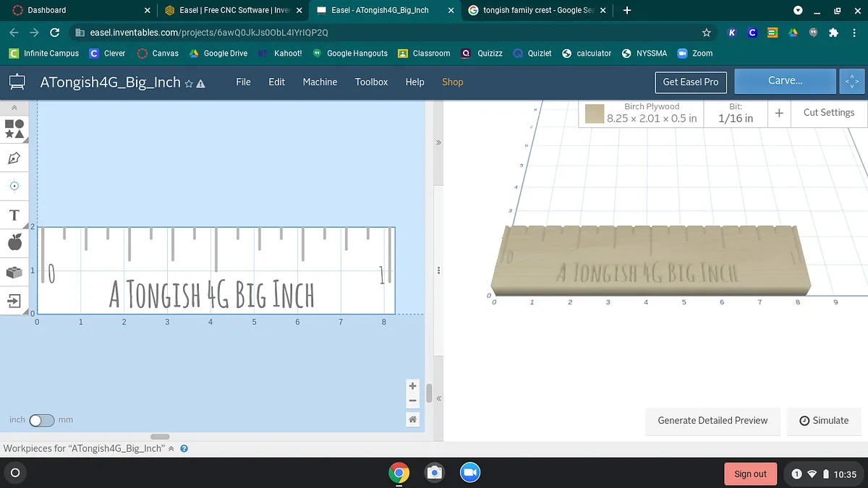Image resolution: width=868 pixels, height=488 pixels.
Task: Select the Text tool
Action: click(x=14, y=215)
